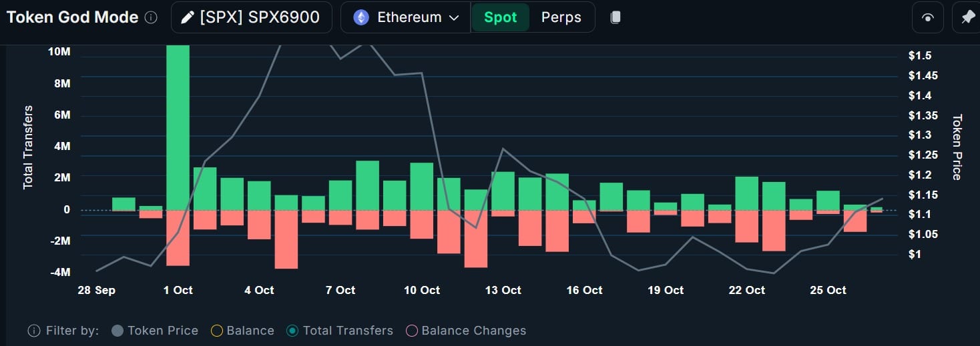
Task: Click the red outflow bar under 4 Oct
Action: click(259, 225)
